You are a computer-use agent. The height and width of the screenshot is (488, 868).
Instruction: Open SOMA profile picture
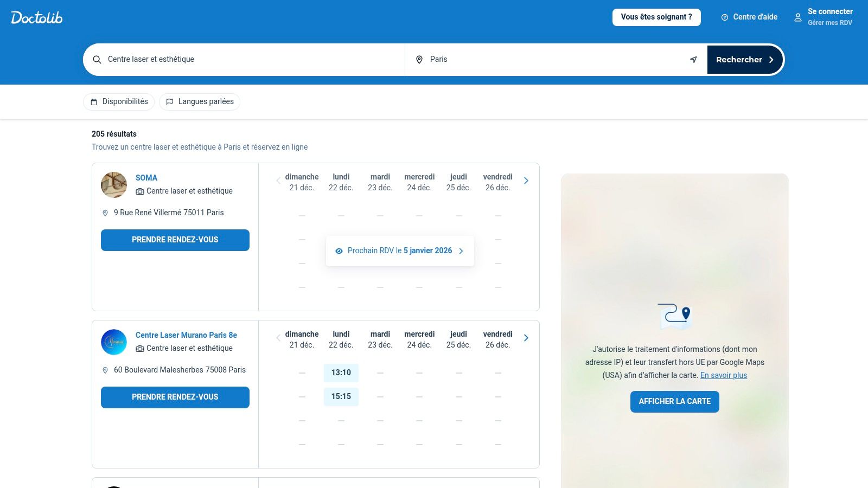point(114,185)
